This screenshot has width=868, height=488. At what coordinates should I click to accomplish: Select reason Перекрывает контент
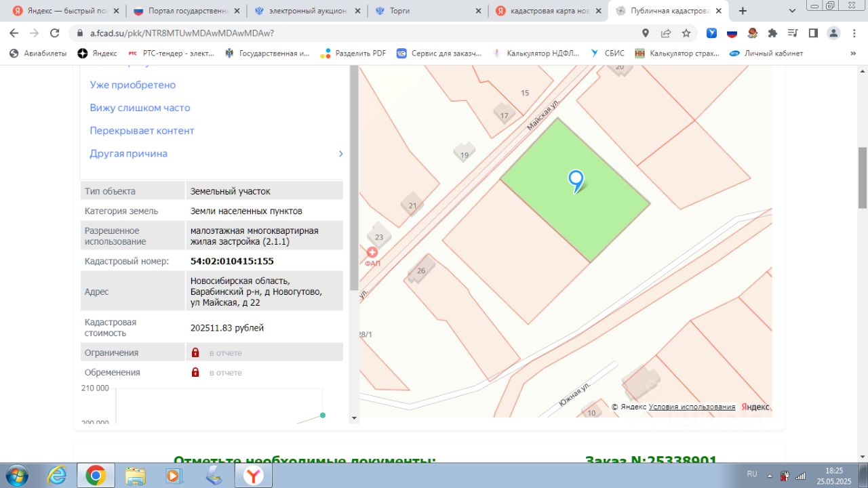142,131
